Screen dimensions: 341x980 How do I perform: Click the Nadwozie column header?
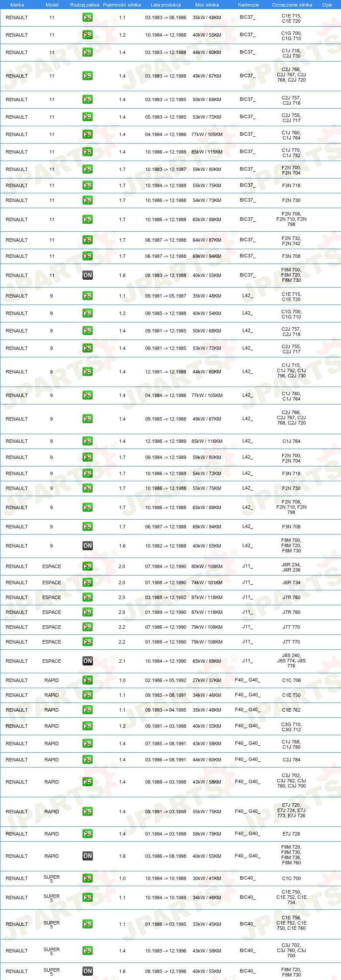249,5
